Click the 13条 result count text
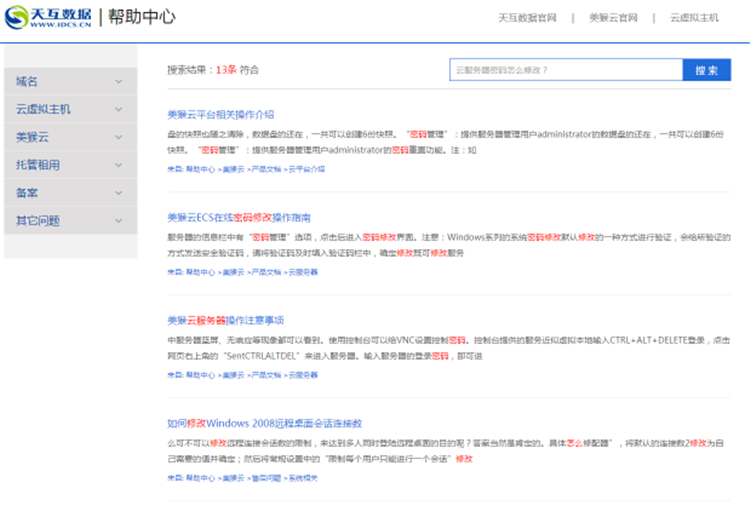This screenshot has height=505, width=750. pos(226,70)
